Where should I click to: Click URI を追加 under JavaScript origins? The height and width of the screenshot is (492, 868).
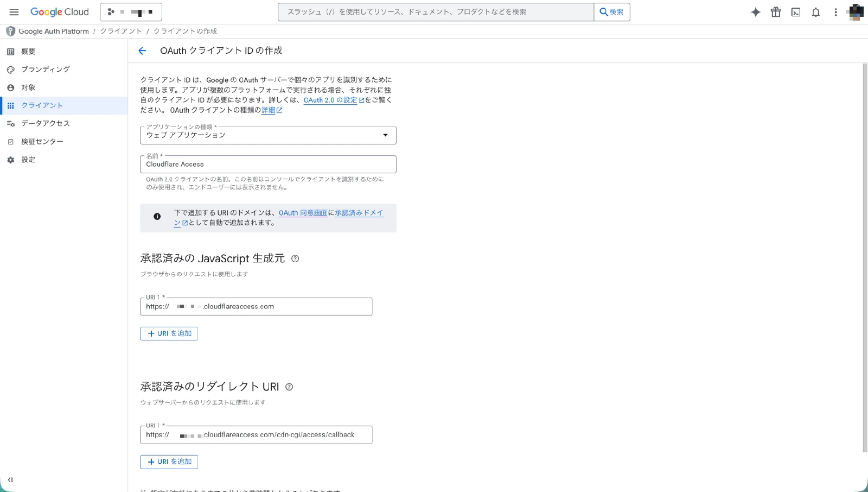pos(169,333)
